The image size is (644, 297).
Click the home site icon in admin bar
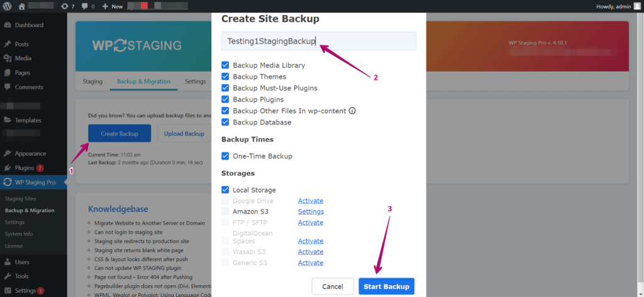coord(22,6)
